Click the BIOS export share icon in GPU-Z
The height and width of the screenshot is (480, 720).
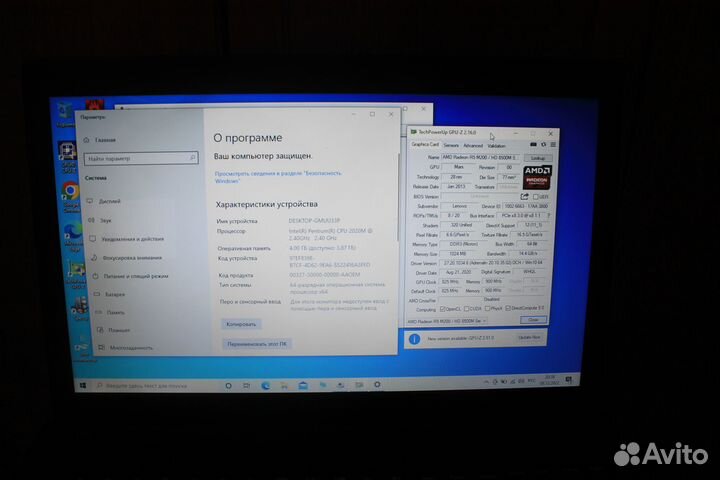(524, 197)
